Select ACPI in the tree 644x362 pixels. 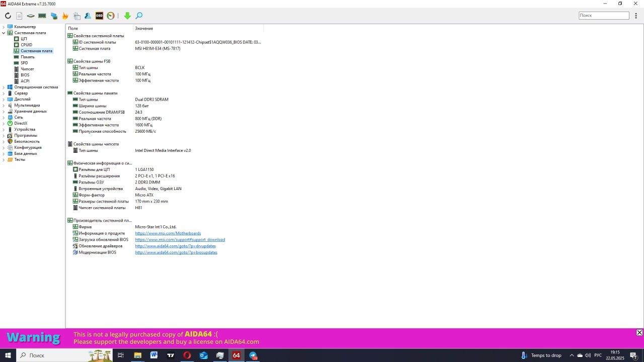click(25, 81)
